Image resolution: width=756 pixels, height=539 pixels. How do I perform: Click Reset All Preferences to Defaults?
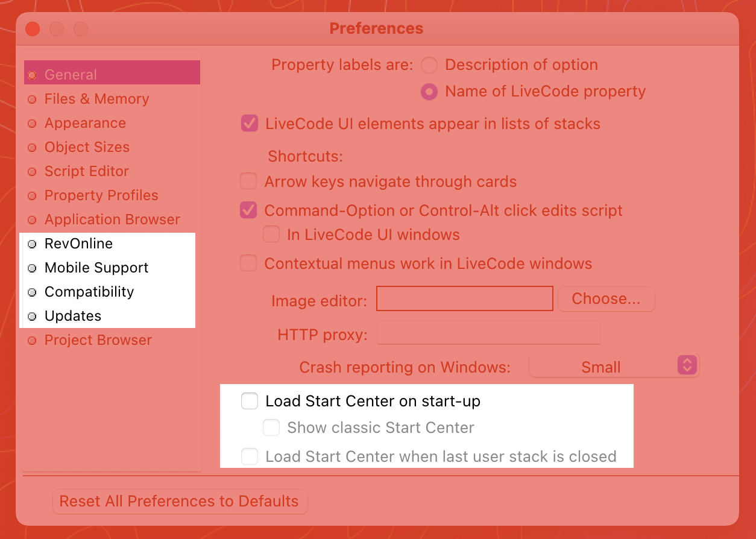tap(180, 502)
